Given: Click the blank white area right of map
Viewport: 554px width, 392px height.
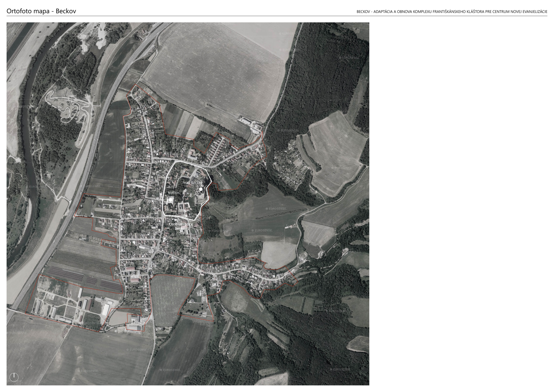Looking at the screenshot, I should (x=458, y=193).
